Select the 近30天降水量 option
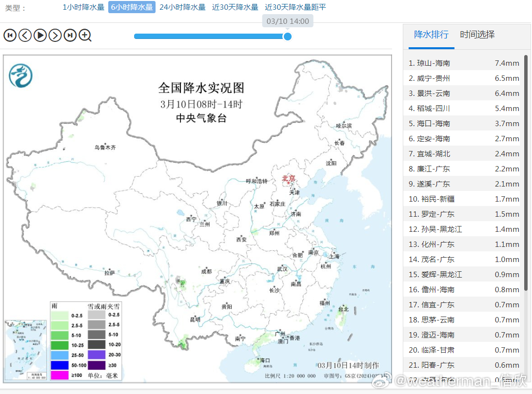 click(235, 8)
